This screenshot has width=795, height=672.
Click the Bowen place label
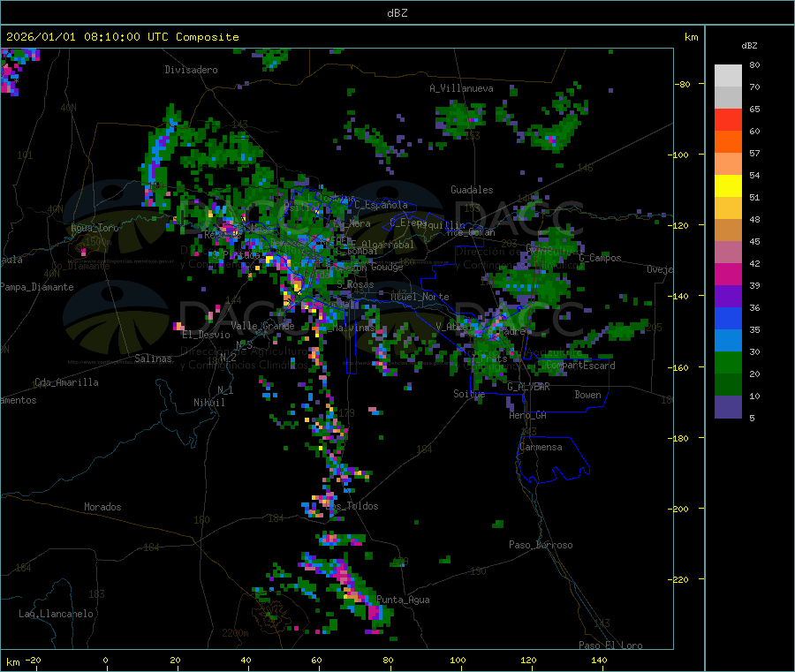[587, 395]
